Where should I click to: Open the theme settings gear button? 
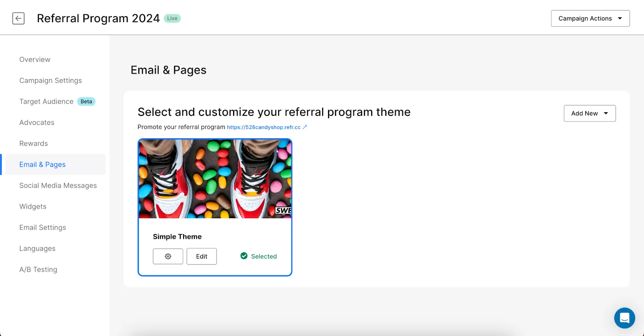point(168,256)
